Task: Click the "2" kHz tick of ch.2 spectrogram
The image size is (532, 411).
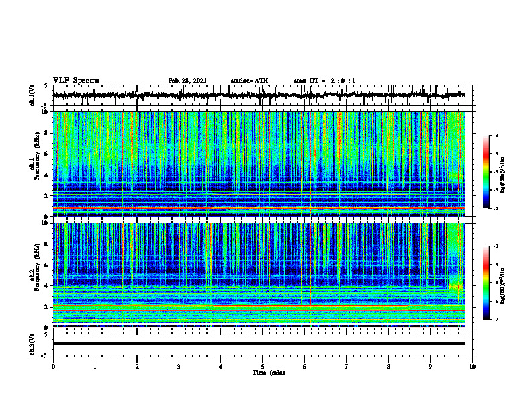Action: tap(47, 307)
